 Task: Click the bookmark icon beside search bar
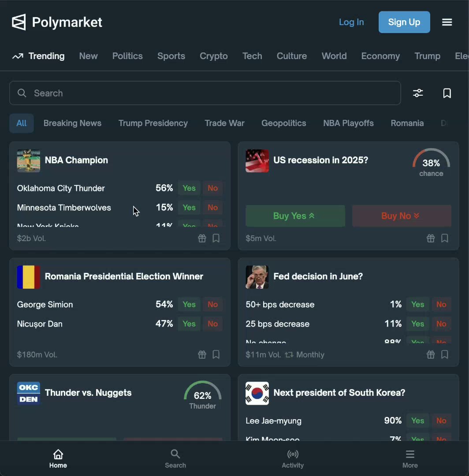coord(447,93)
